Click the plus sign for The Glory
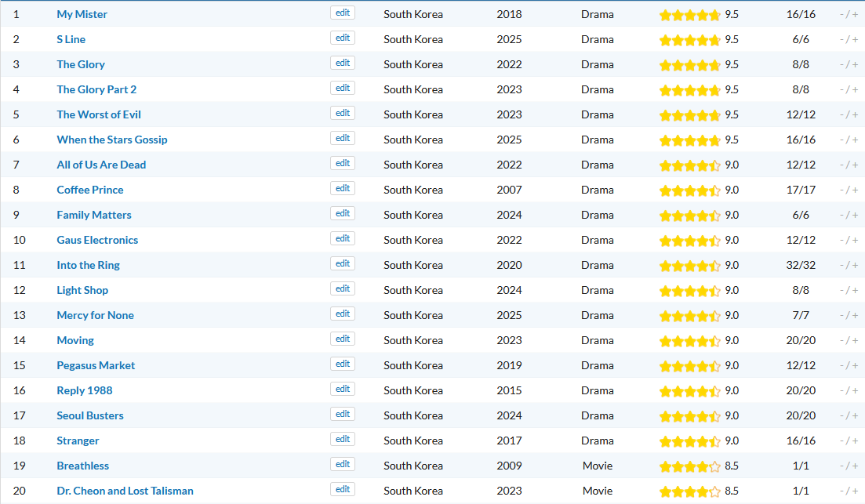This screenshot has height=504, width=865. [x=855, y=64]
